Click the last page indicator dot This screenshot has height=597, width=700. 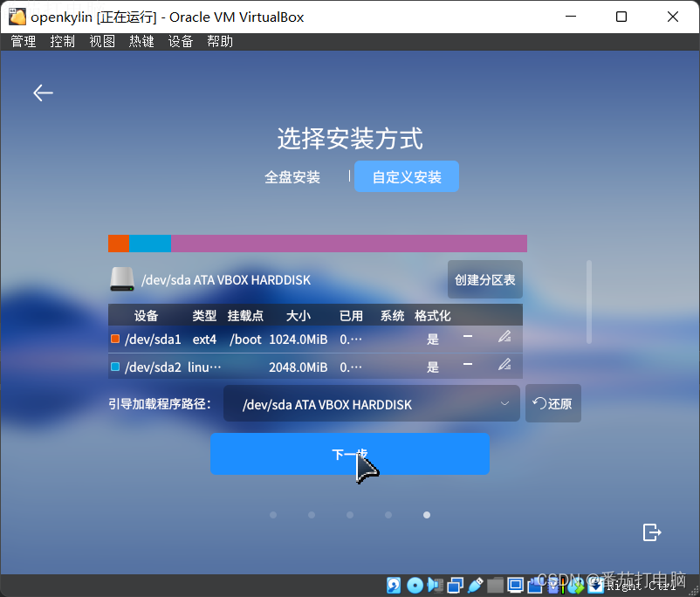pos(427,515)
